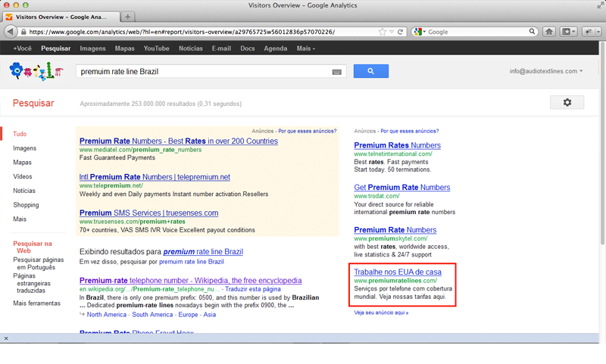Filter by Imagens in left sidebar
The image size is (606, 364).
click(25, 148)
